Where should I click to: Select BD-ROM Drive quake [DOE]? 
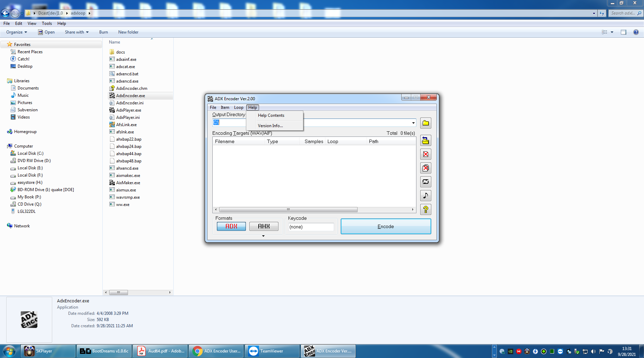[46, 190]
